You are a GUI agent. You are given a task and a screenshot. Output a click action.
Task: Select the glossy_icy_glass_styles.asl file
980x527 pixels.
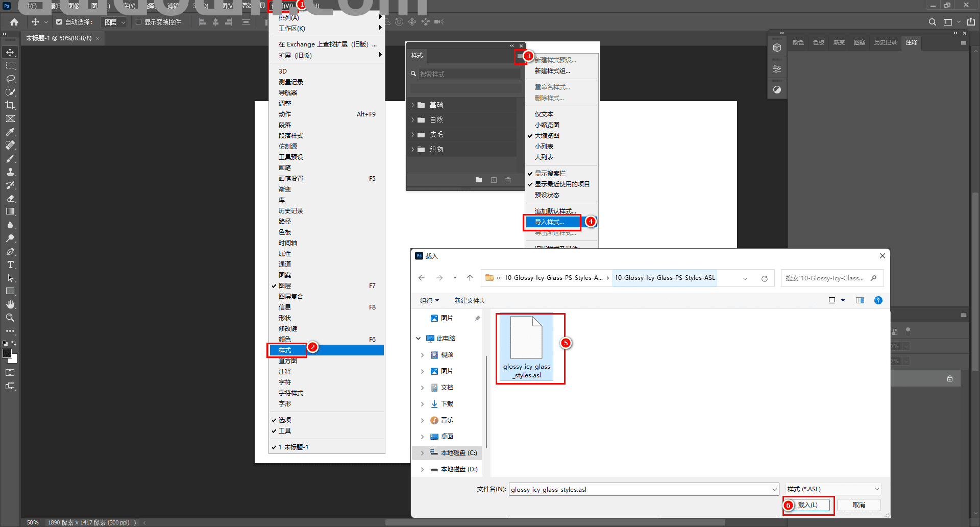click(x=526, y=347)
